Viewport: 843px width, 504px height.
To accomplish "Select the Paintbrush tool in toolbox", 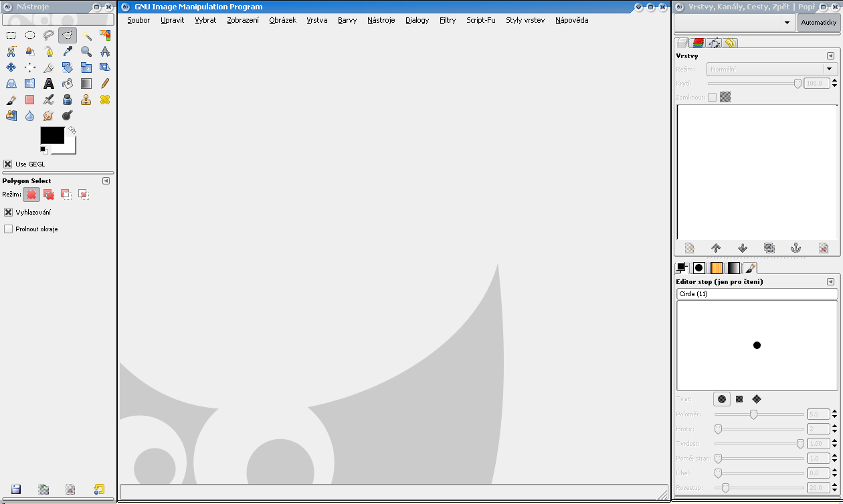I will [x=11, y=100].
